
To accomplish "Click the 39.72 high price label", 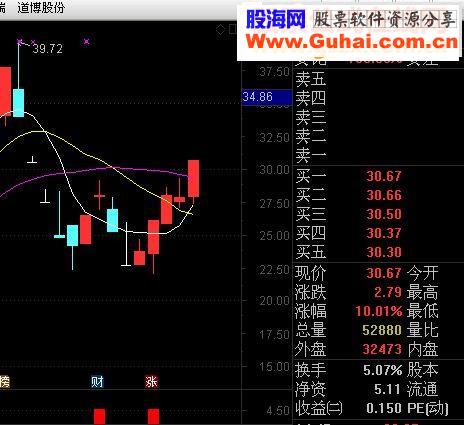I will 48,49.
